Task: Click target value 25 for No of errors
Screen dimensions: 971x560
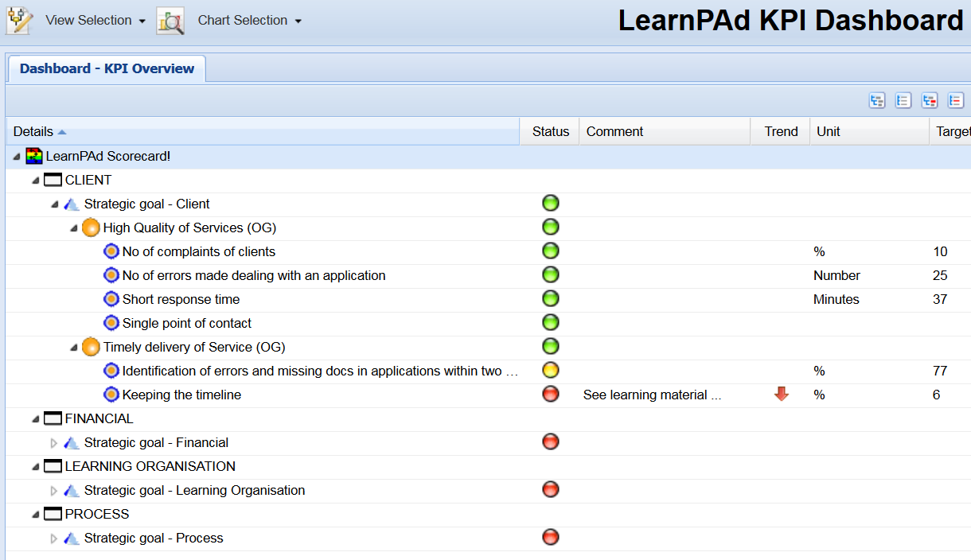Action: click(940, 275)
